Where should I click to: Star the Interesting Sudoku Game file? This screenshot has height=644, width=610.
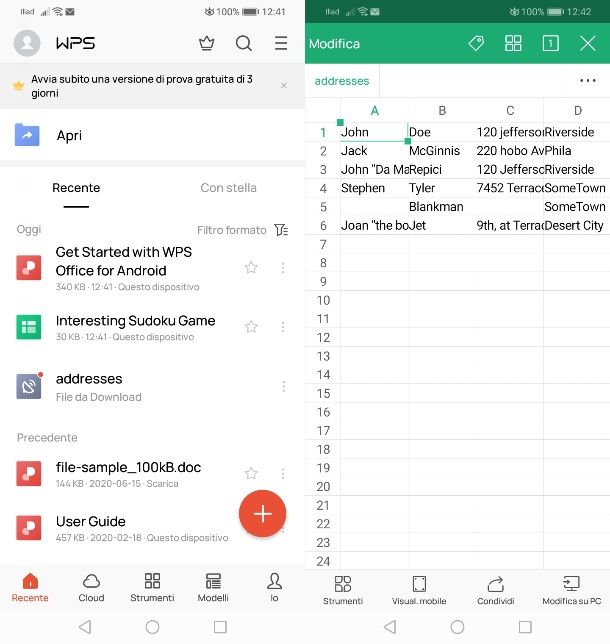[251, 327]
